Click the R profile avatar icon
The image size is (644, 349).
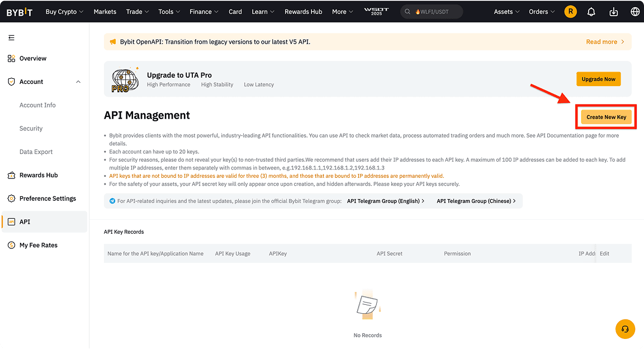[x=570, y=11]
